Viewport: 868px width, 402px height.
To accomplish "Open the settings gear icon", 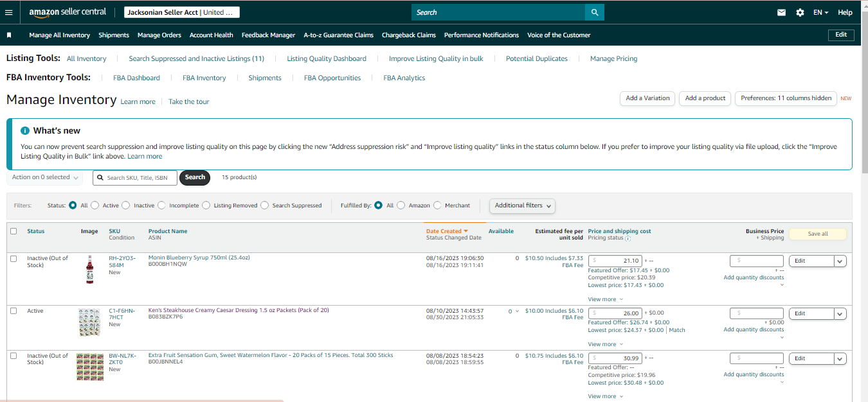I will (800, 12).
